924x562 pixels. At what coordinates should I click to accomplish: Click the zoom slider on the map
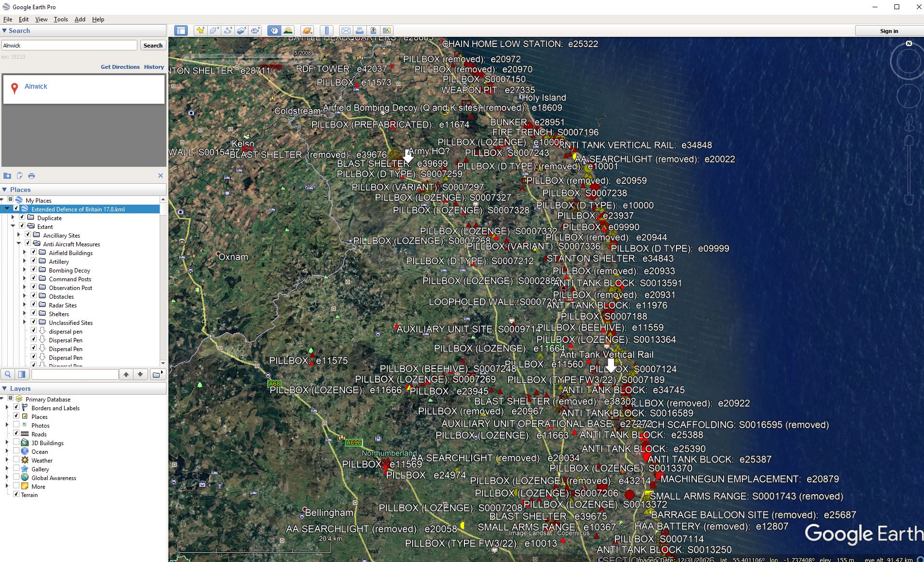[909, 170]
